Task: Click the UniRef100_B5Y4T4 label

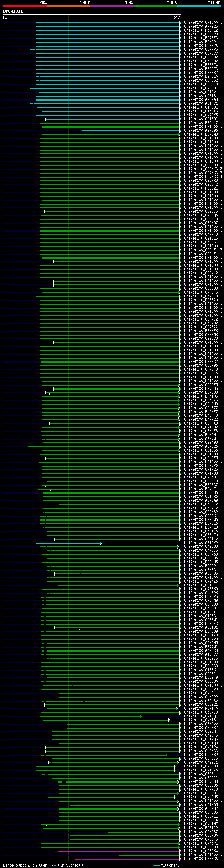Action: (x=201, y=489)
